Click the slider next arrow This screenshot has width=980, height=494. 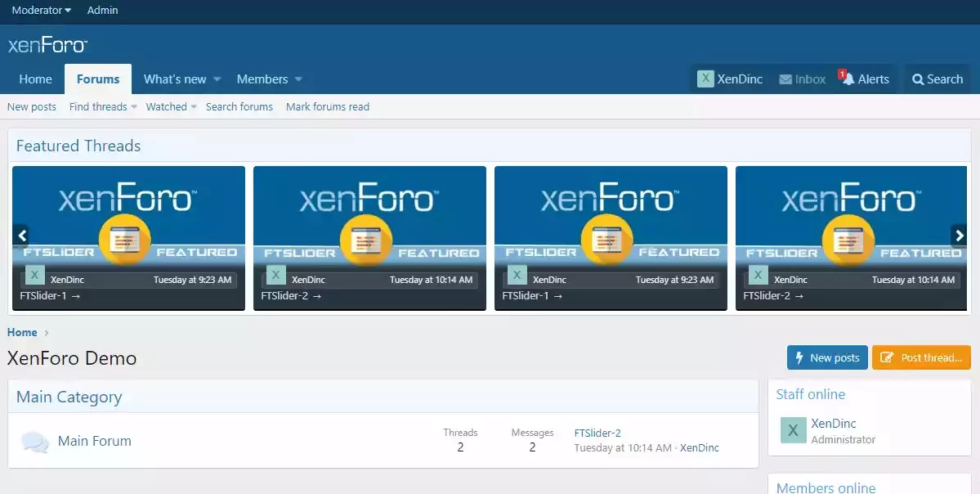959,235
